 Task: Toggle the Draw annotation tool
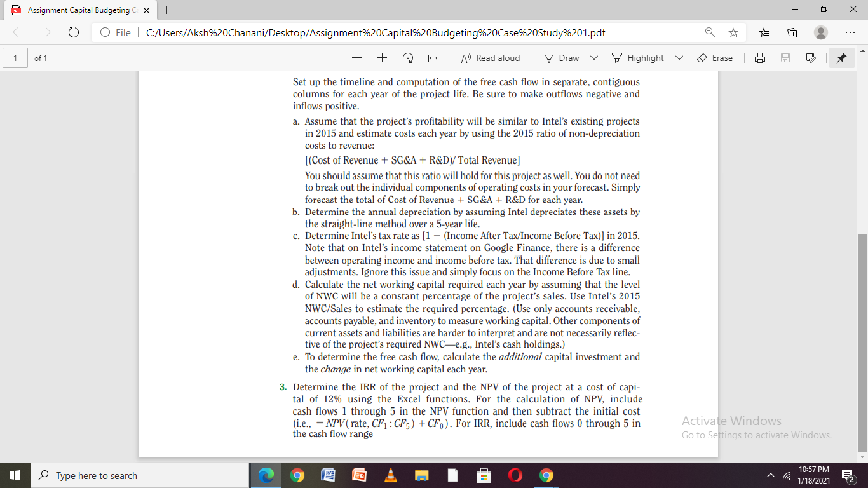point(562,58)
